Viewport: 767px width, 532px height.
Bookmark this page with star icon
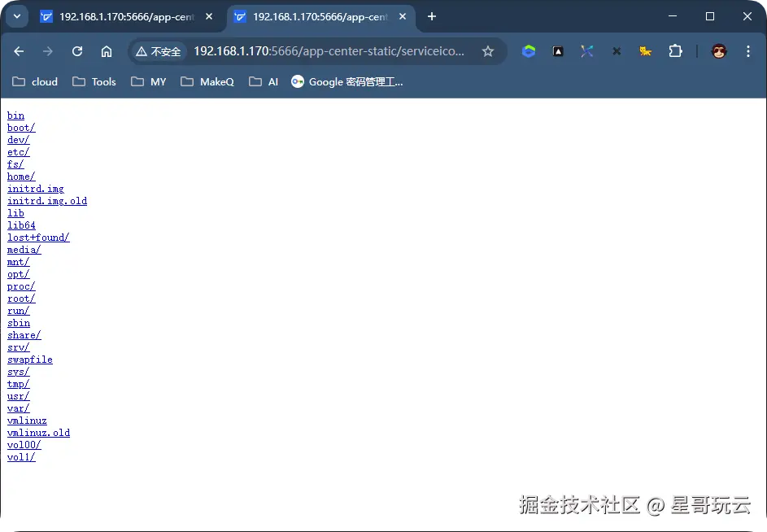tap(488, 51)
